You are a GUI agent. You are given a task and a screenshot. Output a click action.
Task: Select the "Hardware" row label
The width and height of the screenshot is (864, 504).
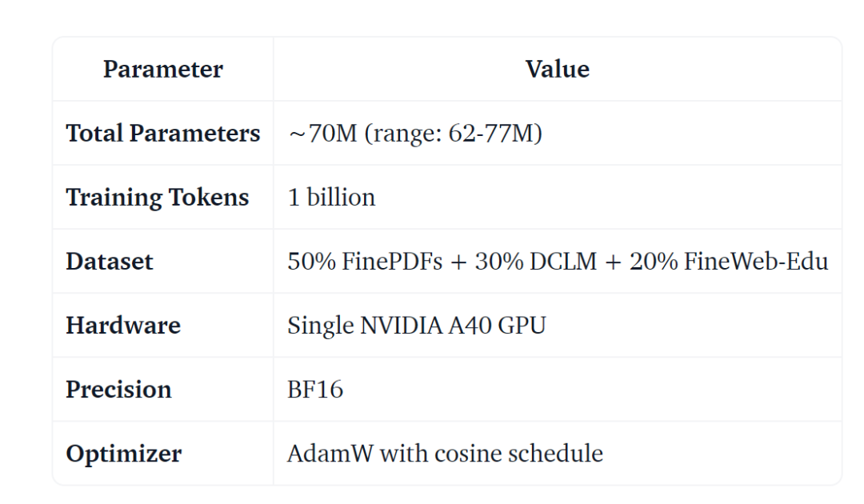click(123, 326)
